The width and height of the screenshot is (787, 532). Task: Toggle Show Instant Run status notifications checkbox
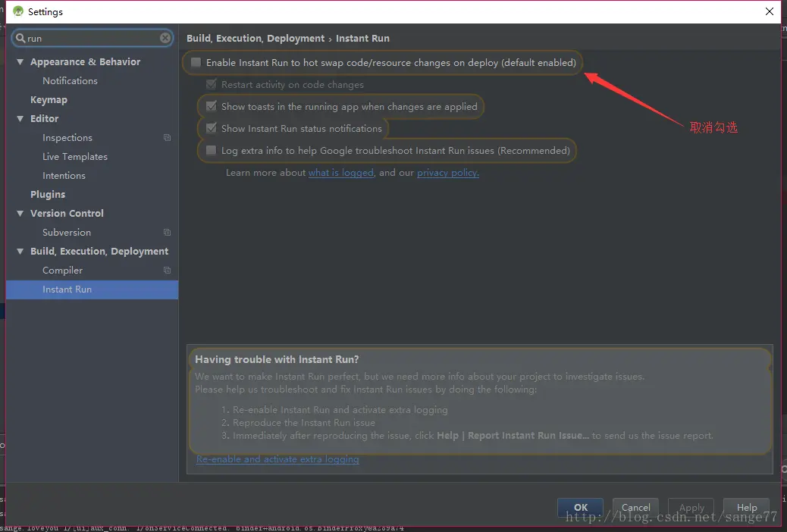tap(212, 129)
